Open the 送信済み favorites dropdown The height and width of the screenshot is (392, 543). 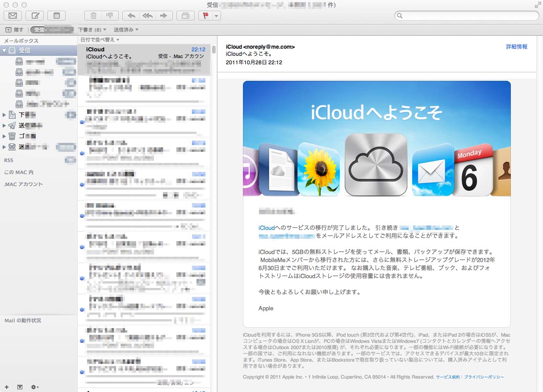click(126, 30)
